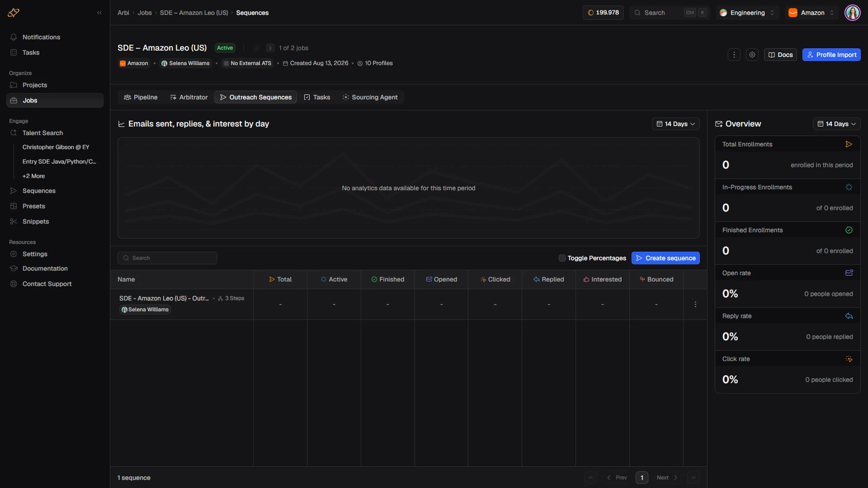Open Christopher Gibson @ EY search

tap(56, 147)
